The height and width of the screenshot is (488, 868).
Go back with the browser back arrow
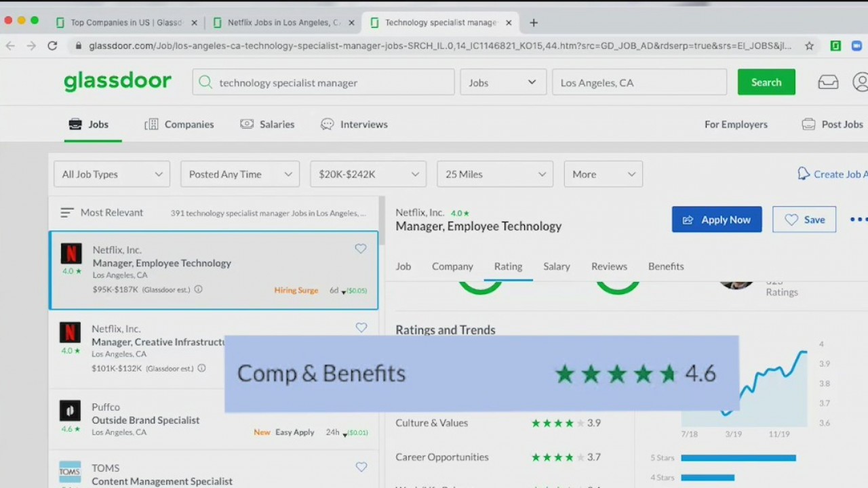[9, 45]
